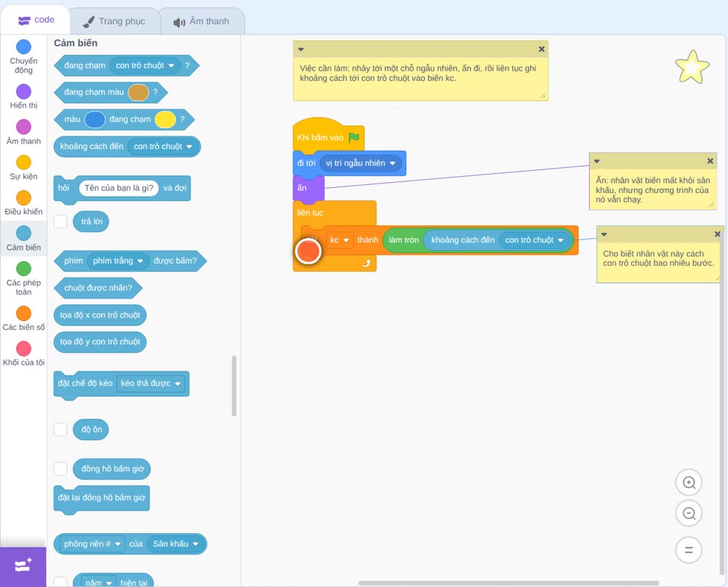Click the 'tọa độ y con trỏ chuột' block
The height and width of the screenshot is (587, 728).
100,342
